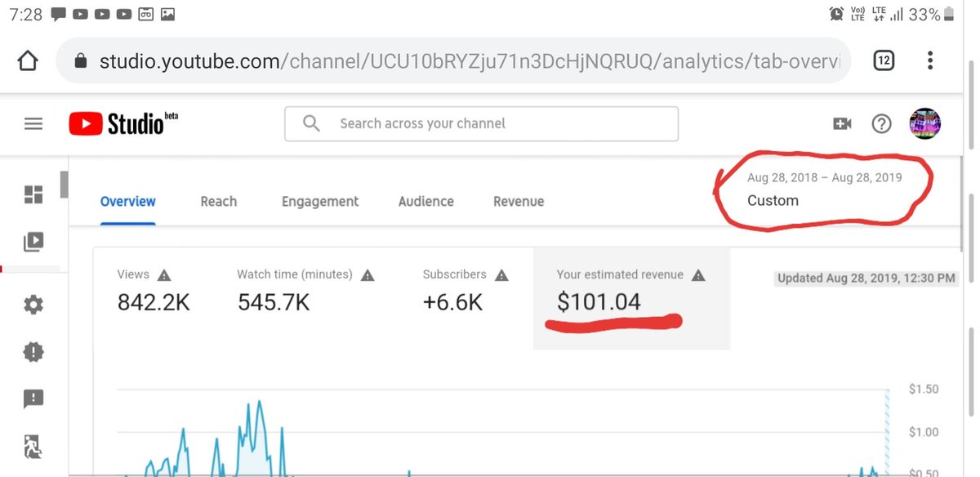Click the 842.2K views value
The image size is (980, 477).
coord(154,303)
